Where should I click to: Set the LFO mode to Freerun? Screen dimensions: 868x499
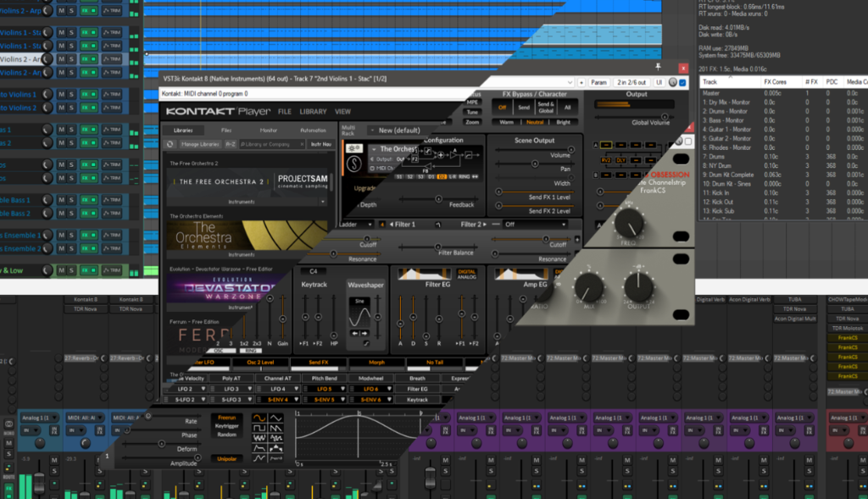(226, 418)
